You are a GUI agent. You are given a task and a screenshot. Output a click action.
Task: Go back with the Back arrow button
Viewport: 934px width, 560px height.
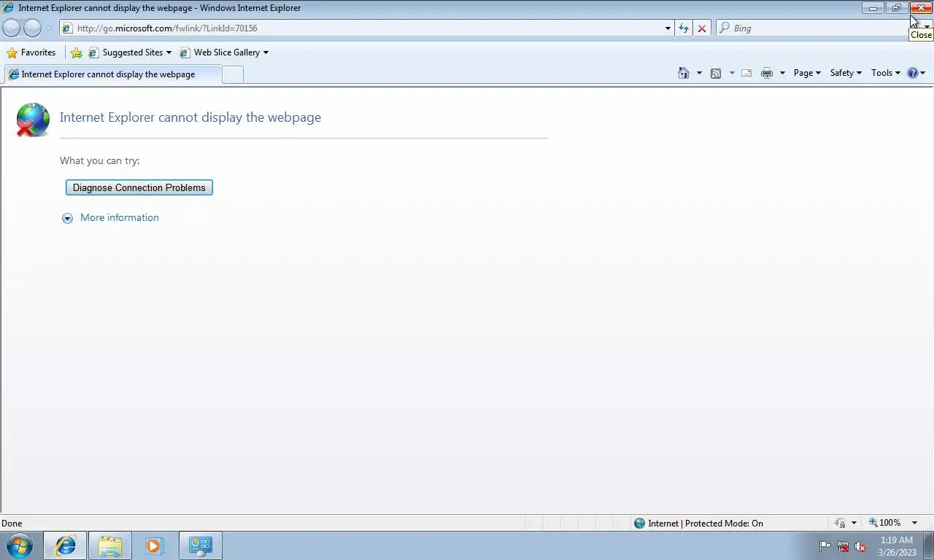[x=12, y=28]
